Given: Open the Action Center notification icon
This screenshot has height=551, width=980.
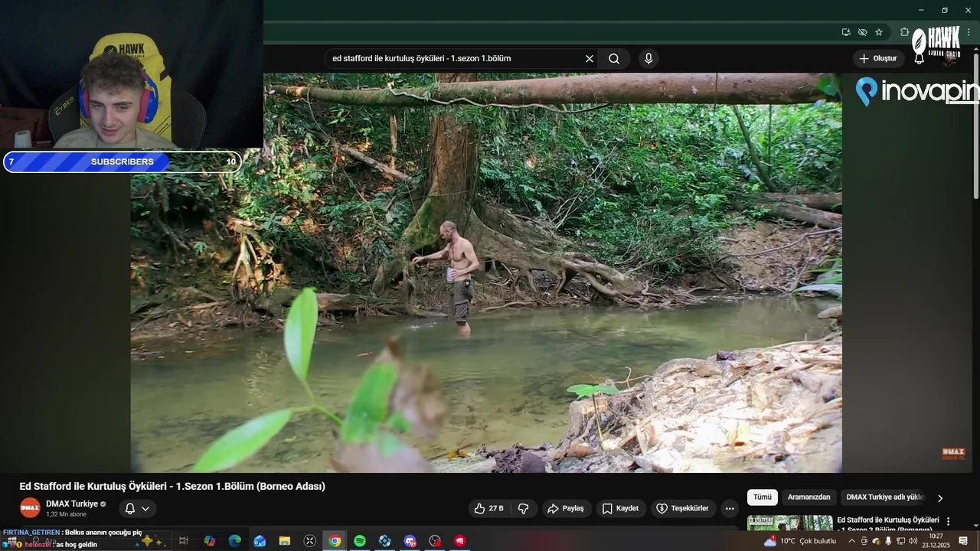Looking at the screenshot, I should pyautogui.click(x=963, y=541).
